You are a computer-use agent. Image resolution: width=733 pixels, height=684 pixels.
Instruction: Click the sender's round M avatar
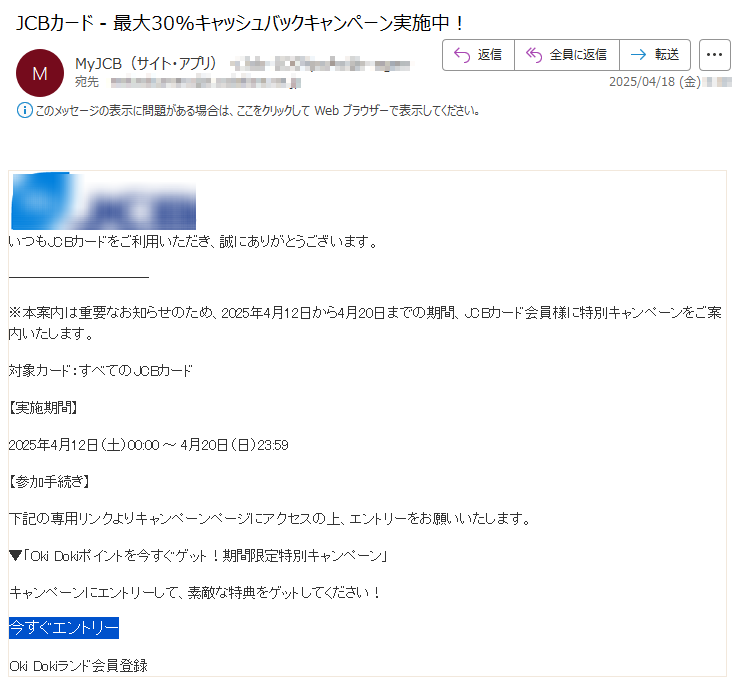(40, 73)
